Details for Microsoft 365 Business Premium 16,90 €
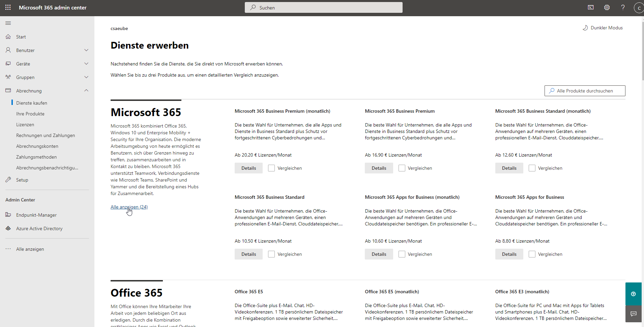 379,168
